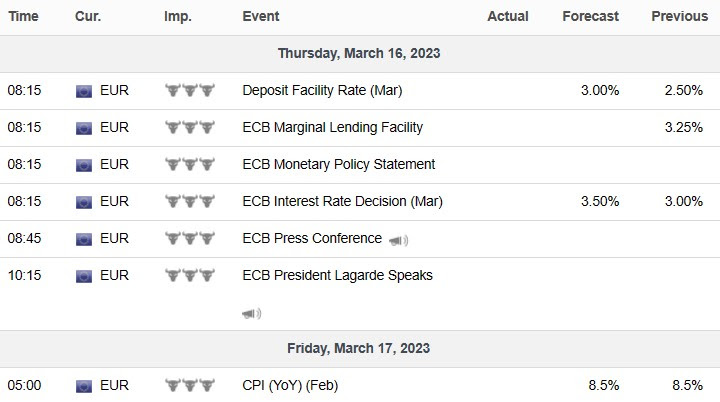
Task: Click EUR flag icon for ECB Marginal Lending Facility
Action: pos(84,128)
